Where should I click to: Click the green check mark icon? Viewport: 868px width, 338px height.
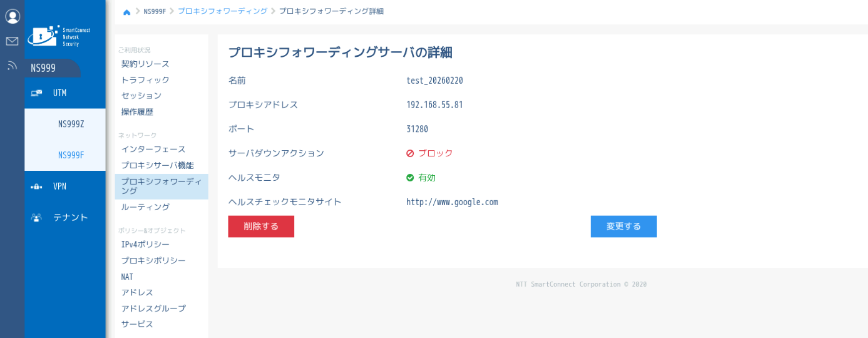pos(410,178)
